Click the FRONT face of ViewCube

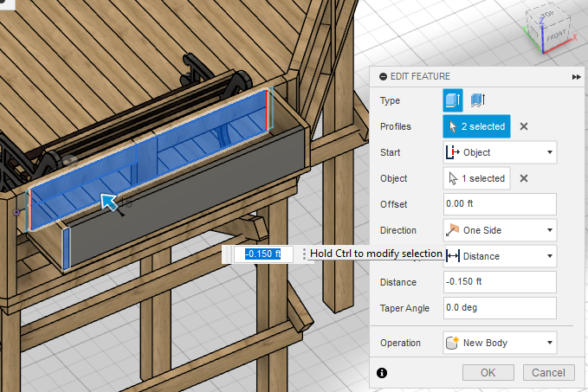tap(556, 36)
